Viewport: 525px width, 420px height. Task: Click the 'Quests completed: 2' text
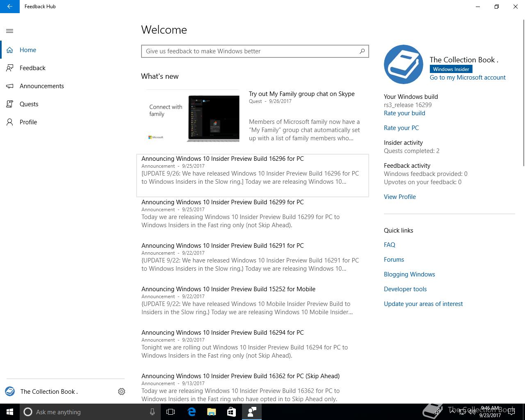pyautogui.click(x=412, y=151)
